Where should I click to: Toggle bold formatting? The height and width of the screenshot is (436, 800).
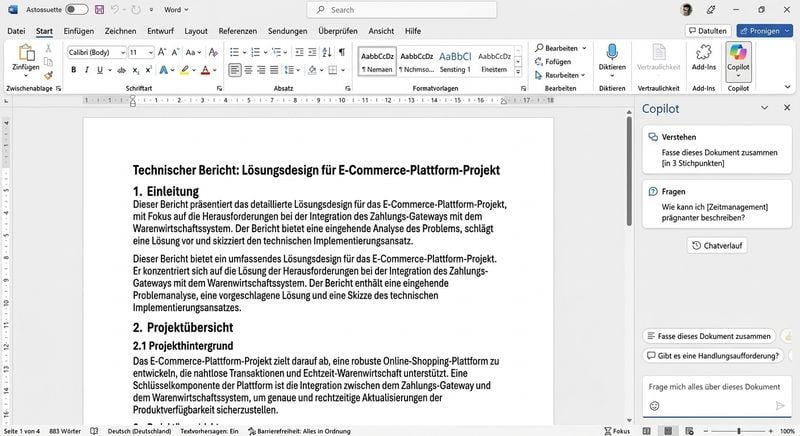(x=73, y=70)
